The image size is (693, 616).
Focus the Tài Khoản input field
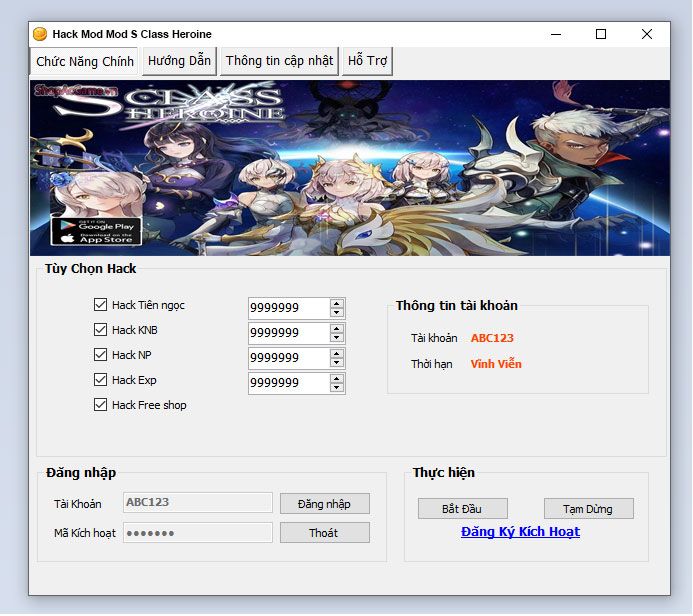coord(198,502)
